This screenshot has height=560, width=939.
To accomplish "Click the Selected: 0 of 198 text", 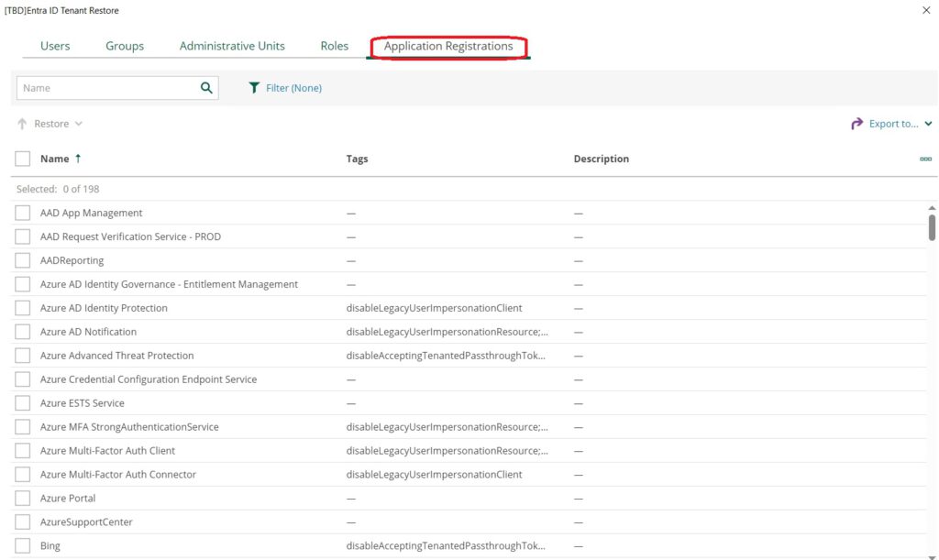I will click(58, 189).
